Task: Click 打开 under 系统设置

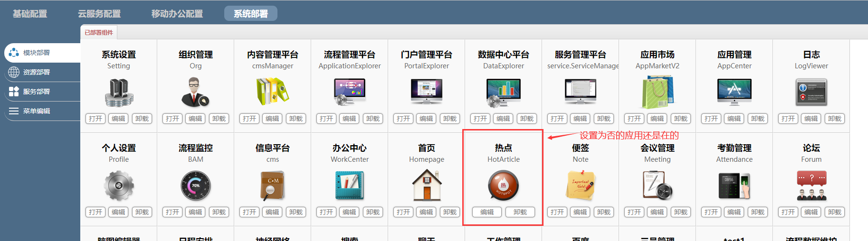Action: click(x=95, y=119)
